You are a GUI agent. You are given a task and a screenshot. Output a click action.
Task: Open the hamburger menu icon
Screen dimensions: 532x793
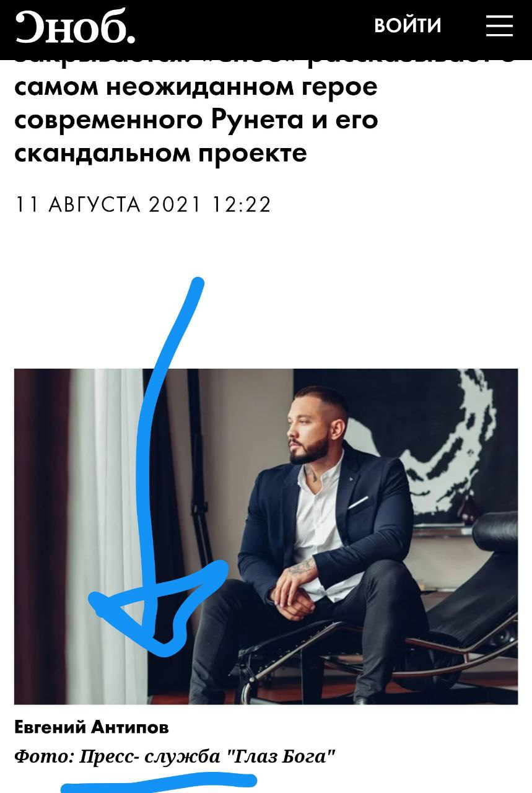(499, 25)
